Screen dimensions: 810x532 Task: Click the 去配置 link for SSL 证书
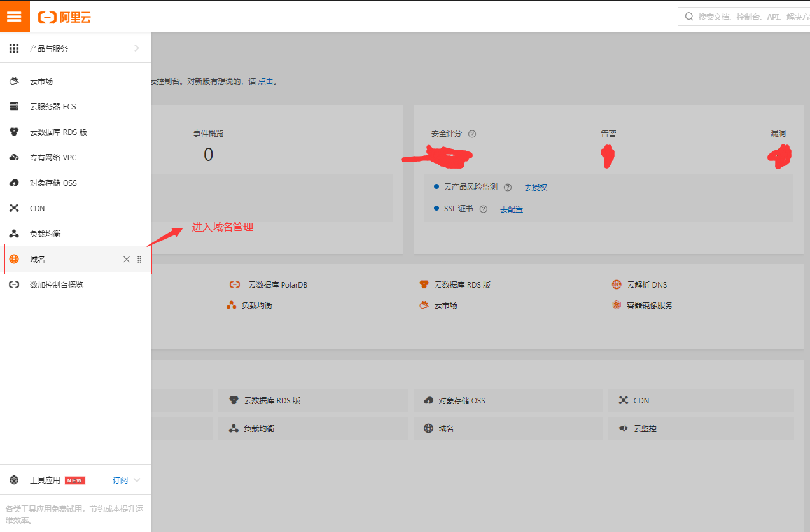512,209
